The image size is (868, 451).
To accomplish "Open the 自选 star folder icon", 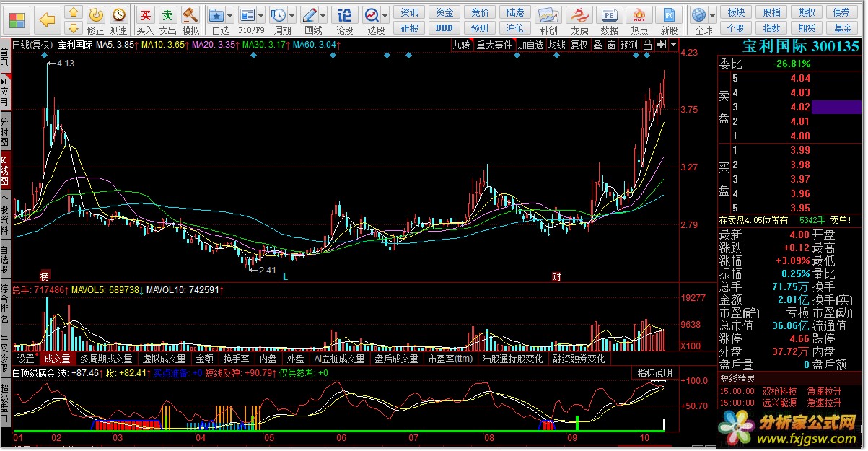I will [x=216, y=14].
